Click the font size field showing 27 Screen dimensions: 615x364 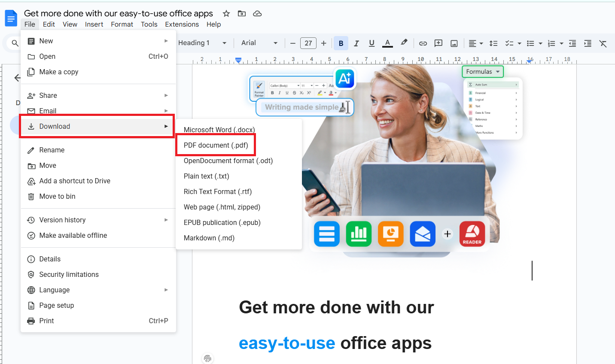click(308, 43)
